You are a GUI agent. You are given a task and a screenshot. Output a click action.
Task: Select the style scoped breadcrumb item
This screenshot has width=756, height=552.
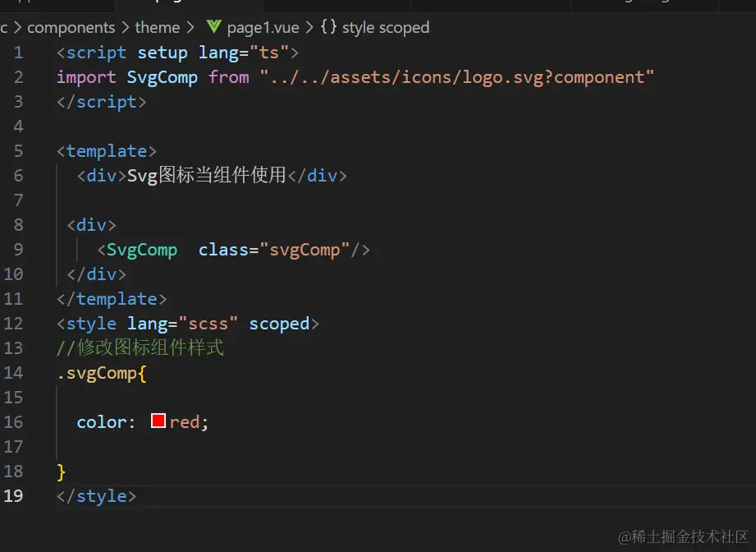pyautogui.click(x=386, y=27)
